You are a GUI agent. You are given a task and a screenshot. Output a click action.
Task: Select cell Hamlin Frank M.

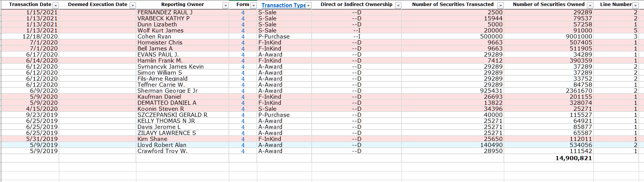pyautogui.click(x=182, y=61)
